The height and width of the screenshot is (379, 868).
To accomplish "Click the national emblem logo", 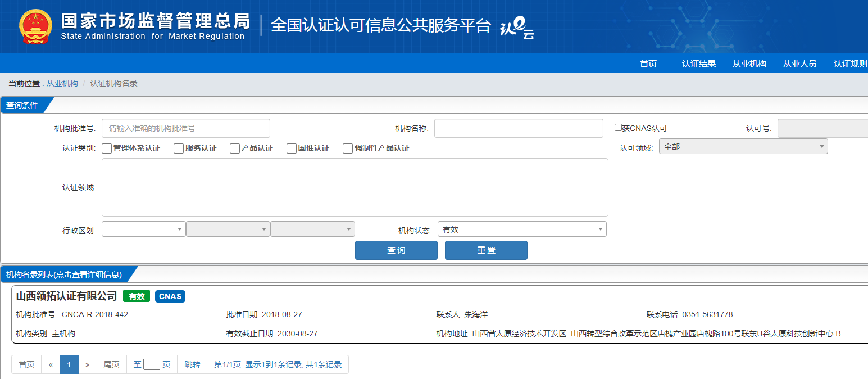I will click(35, 26).
